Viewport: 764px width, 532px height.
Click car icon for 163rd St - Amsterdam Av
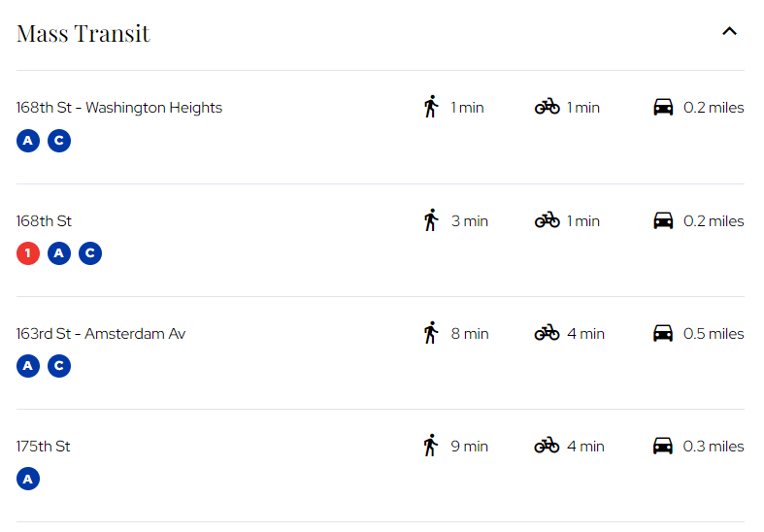(663, 333)
